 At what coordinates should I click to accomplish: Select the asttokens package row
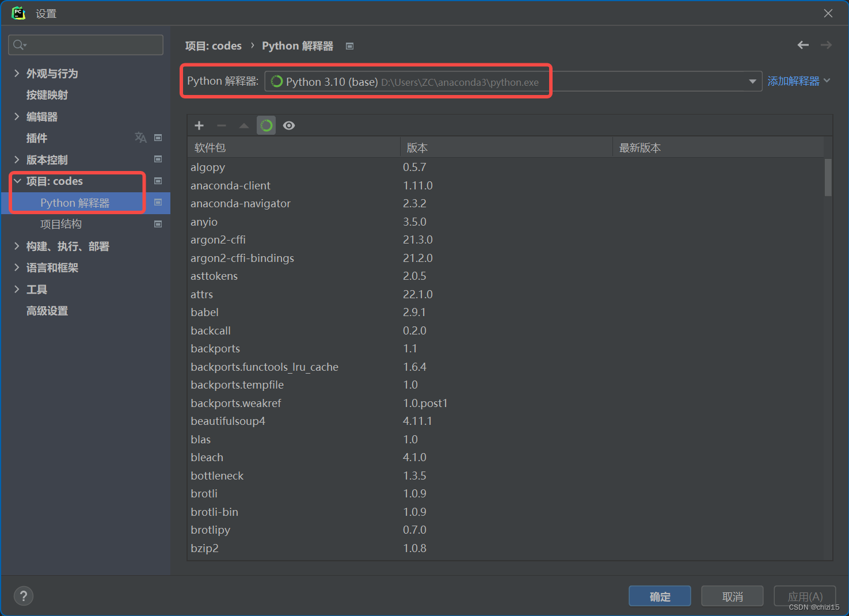(505, 276)
